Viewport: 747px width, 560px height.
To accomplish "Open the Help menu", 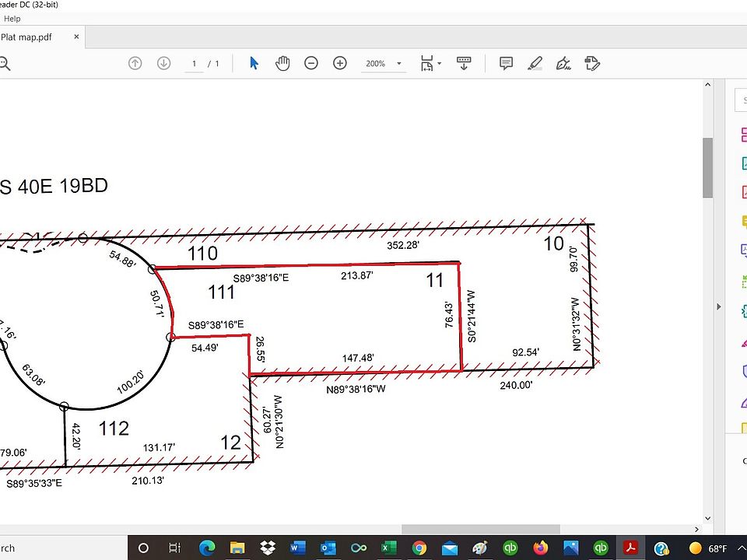I will [12, 19].
